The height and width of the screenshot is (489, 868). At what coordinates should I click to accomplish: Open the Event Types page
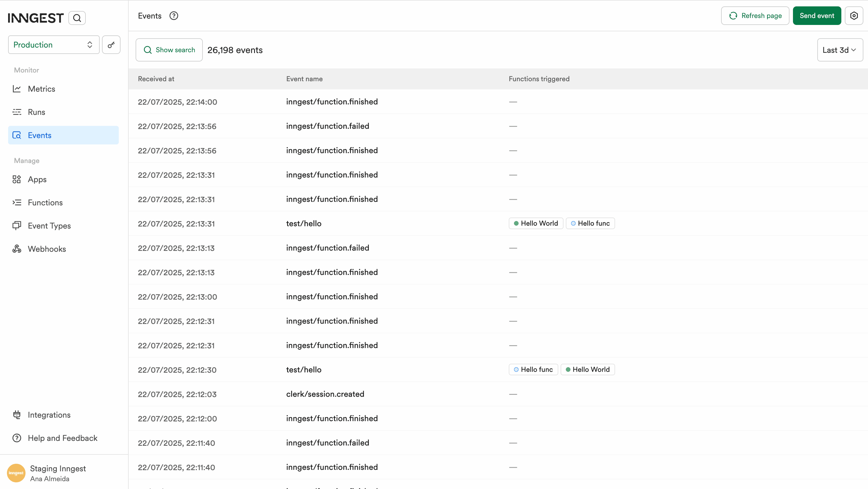[49, 226]
